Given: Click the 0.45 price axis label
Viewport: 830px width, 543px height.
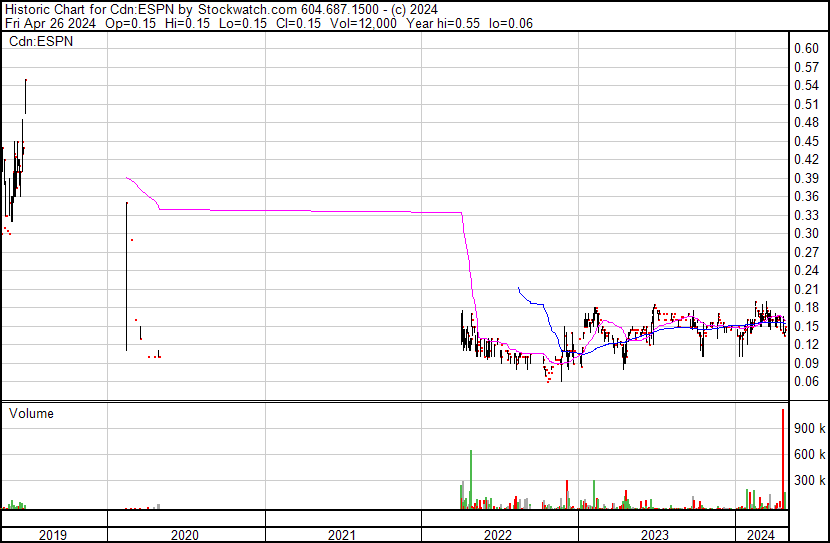Looking at the screenshot, I should [x=806, y=141].
